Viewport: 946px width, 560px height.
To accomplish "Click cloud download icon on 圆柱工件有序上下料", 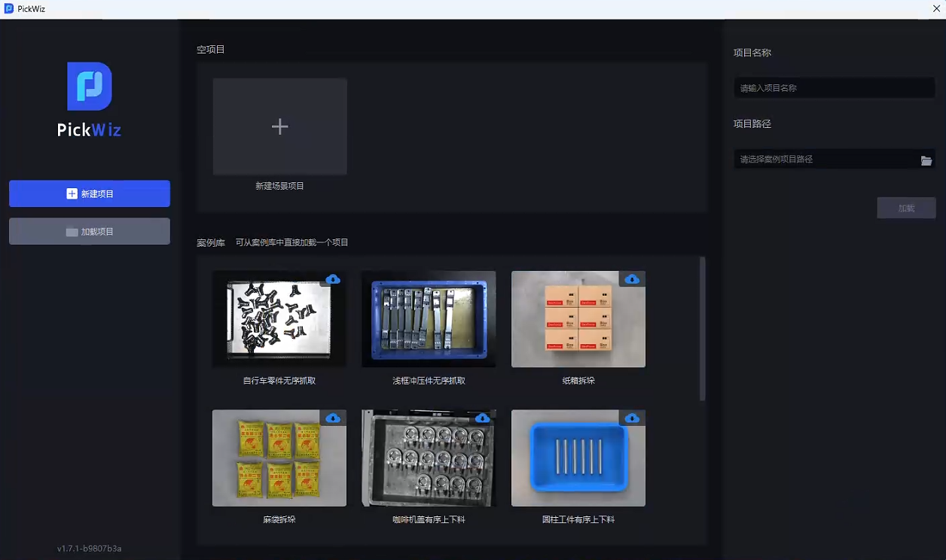I will (x=632, y=418).
